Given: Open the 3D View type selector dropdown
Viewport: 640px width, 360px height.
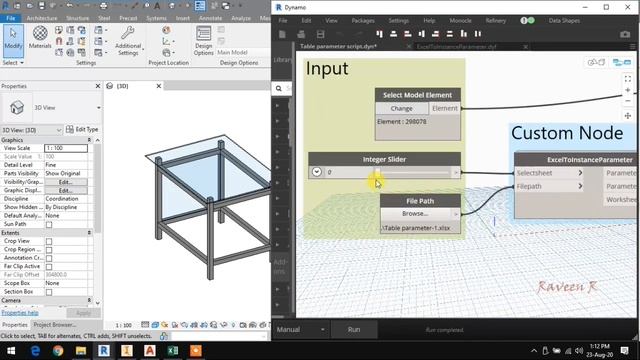Looking at the screenshot, I should [x=99, y=108].
